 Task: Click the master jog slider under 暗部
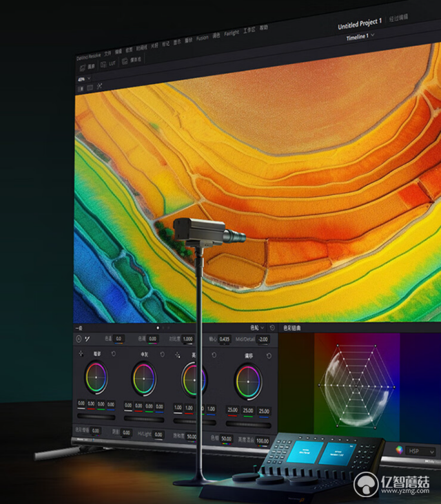click(96, 417)
